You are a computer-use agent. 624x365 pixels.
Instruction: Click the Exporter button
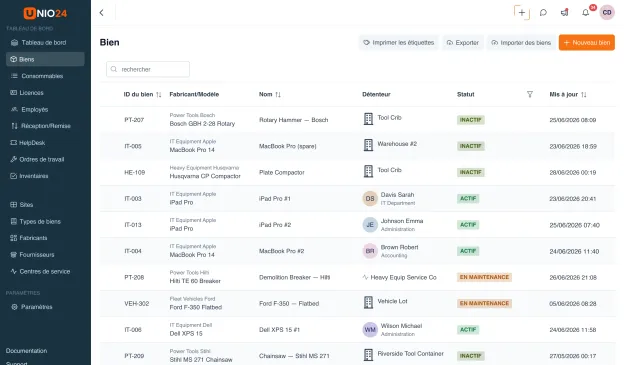(462, 43)
